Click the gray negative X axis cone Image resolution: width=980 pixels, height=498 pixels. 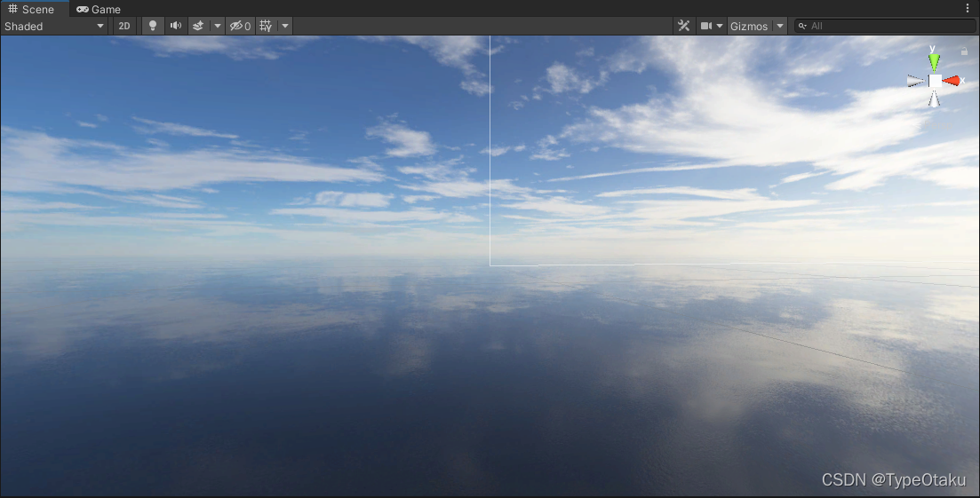point(916,81)
